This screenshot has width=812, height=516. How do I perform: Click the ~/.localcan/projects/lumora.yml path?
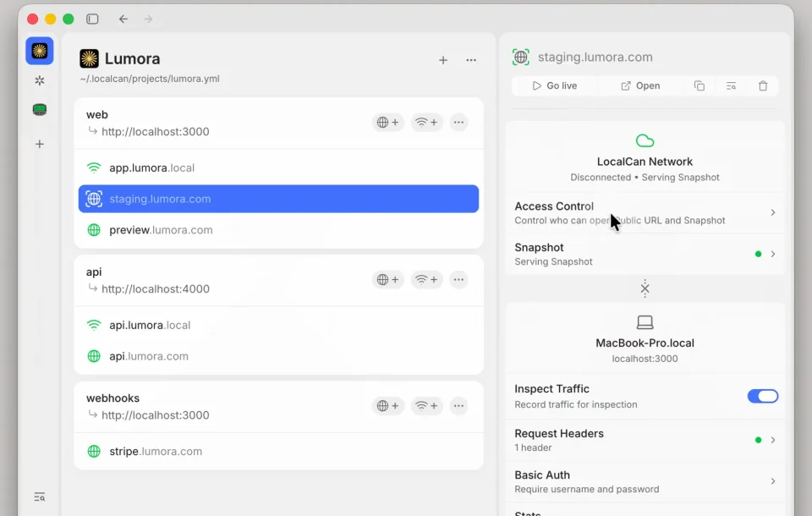[150, 79]
